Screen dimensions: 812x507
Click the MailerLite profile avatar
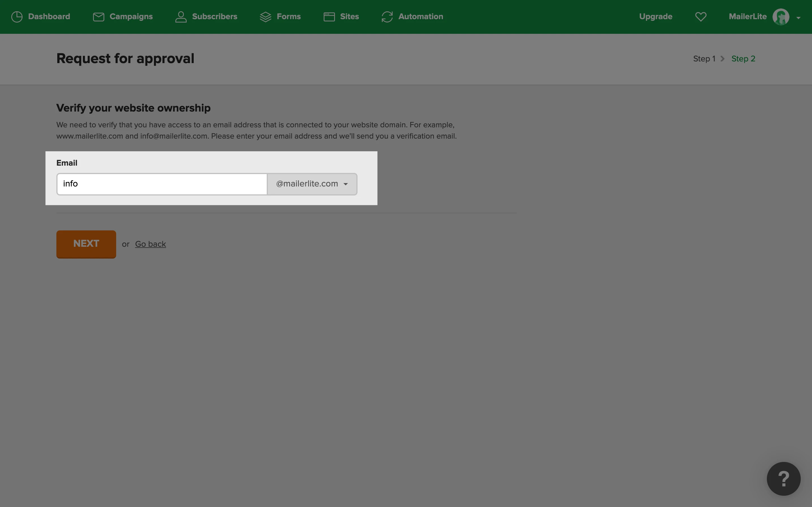click(x=780, y=17)
